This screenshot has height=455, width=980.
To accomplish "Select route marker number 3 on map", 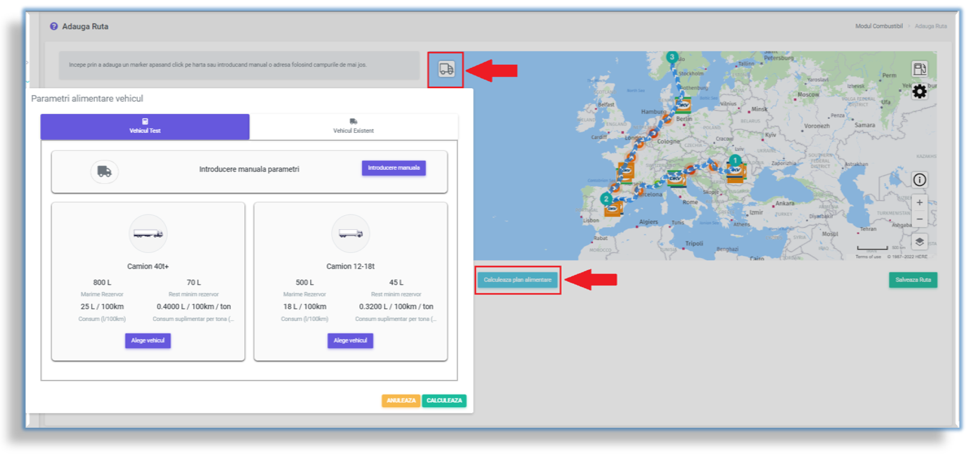I will (672, 57).
